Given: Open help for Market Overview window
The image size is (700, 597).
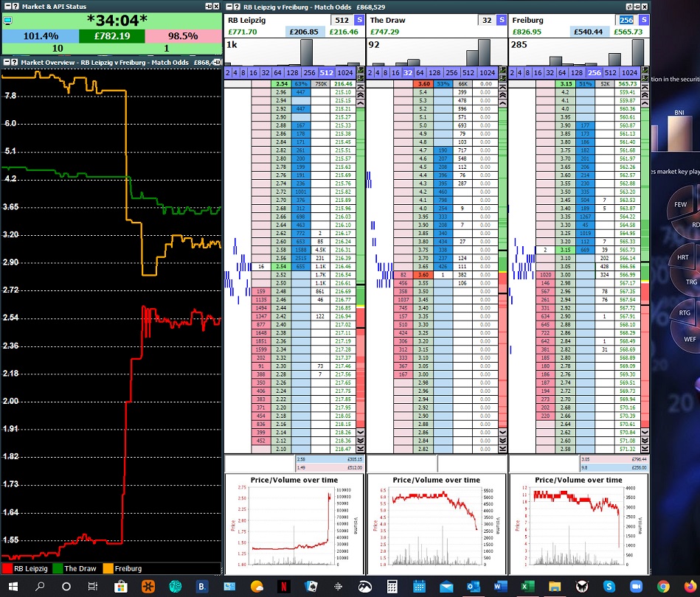Looking at the screenshot, I should (x=15, y=63).
